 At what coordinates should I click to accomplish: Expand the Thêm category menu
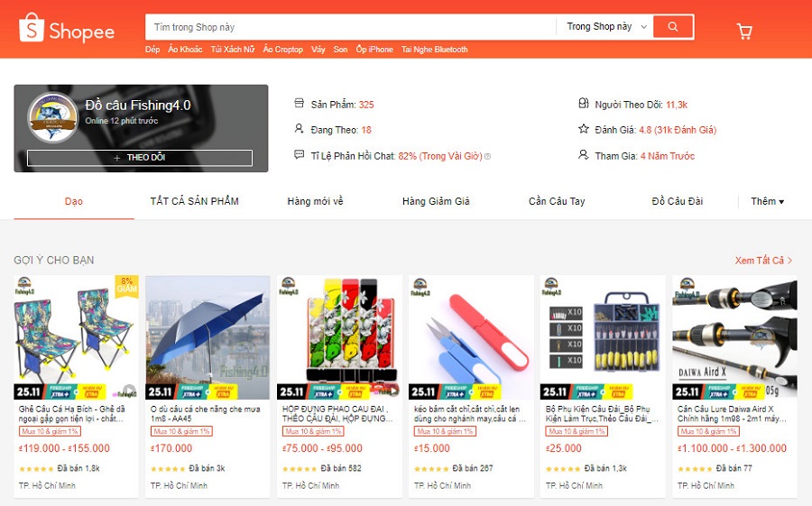[x=767, y=201]
